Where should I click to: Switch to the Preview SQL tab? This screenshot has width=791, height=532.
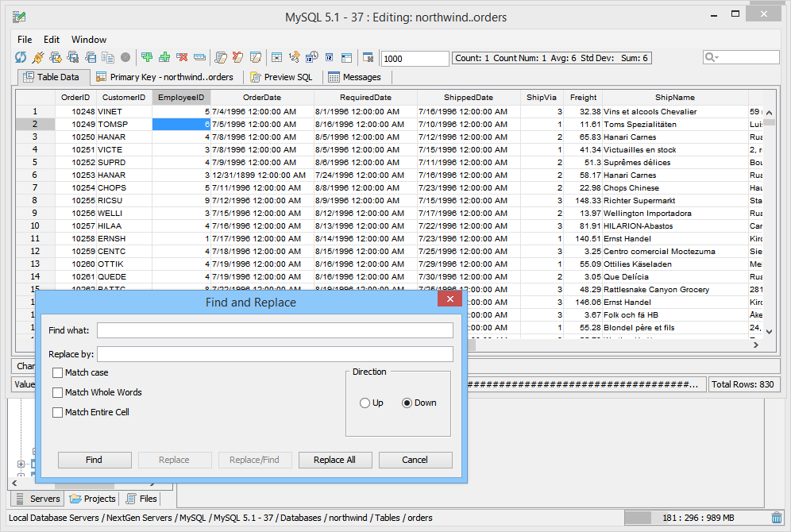pyautogui.click(x=281, y=77)
